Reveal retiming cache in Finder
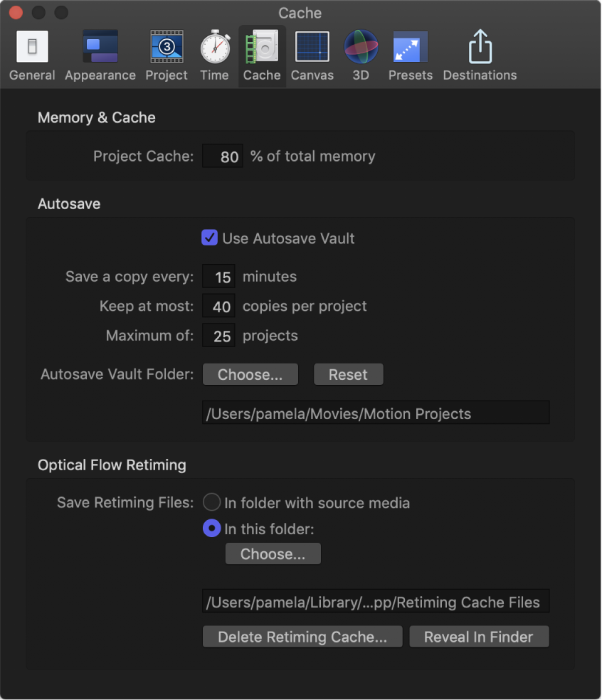Screen dimensions: 602x700 (x=479, y=637)
